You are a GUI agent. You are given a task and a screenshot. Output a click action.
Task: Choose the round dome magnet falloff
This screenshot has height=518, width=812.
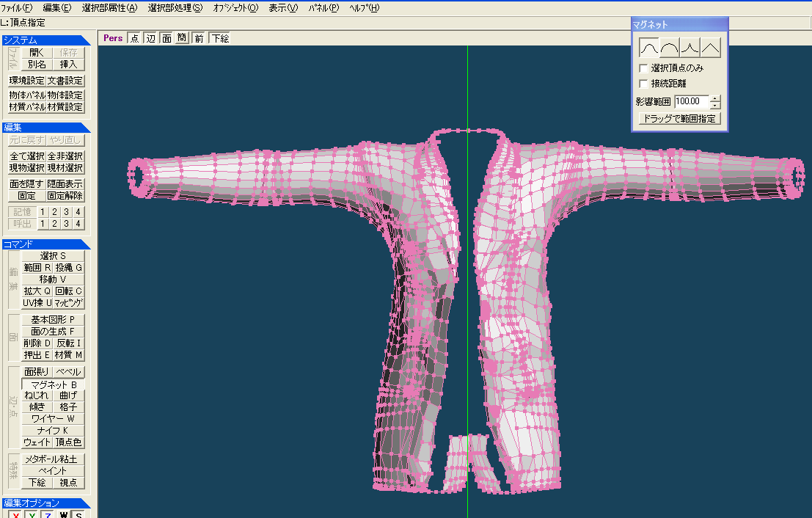670,48
